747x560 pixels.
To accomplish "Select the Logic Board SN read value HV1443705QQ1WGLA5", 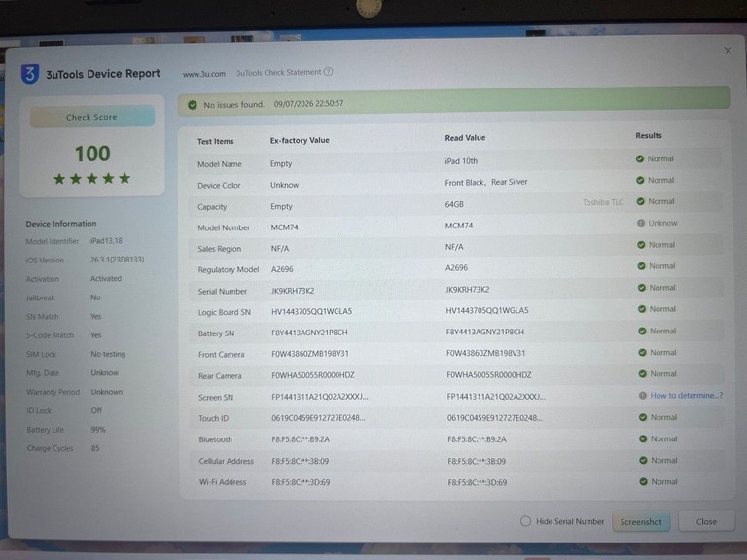I will [487, 310].
